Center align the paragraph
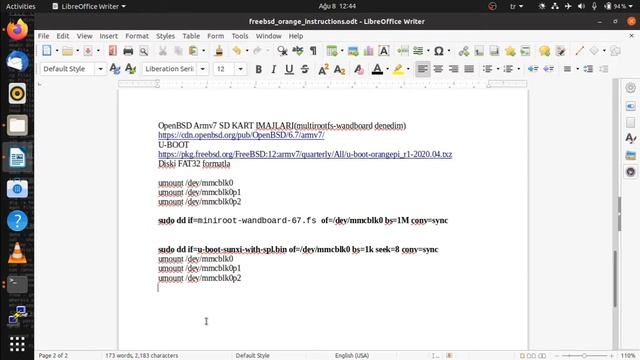 tap(438, 69)
